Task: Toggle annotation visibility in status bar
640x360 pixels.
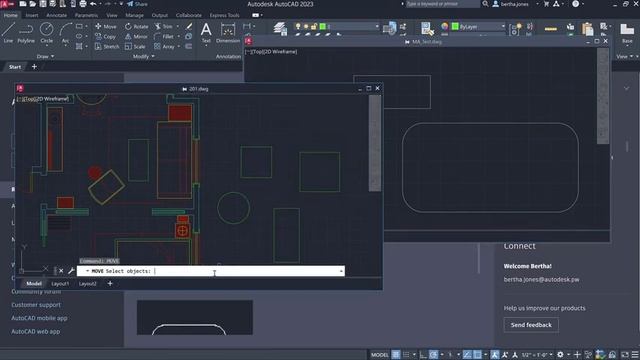Action: click(495, 354)
